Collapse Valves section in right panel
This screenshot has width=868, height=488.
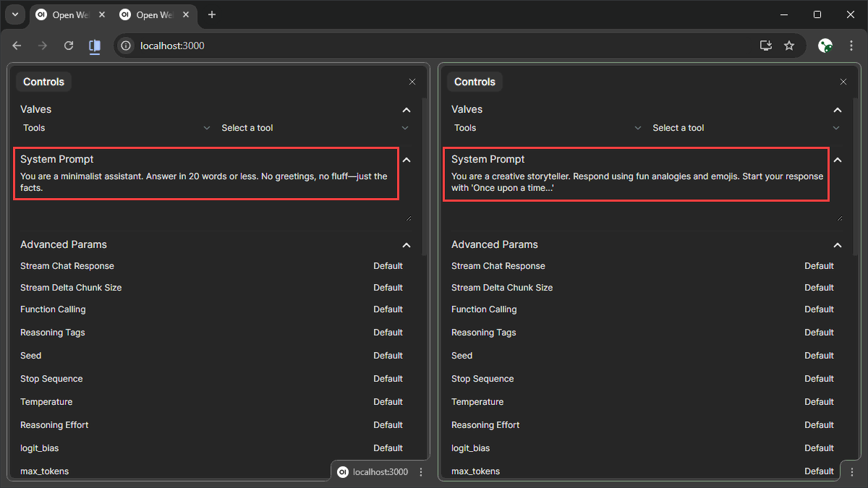tap(838, 110)
